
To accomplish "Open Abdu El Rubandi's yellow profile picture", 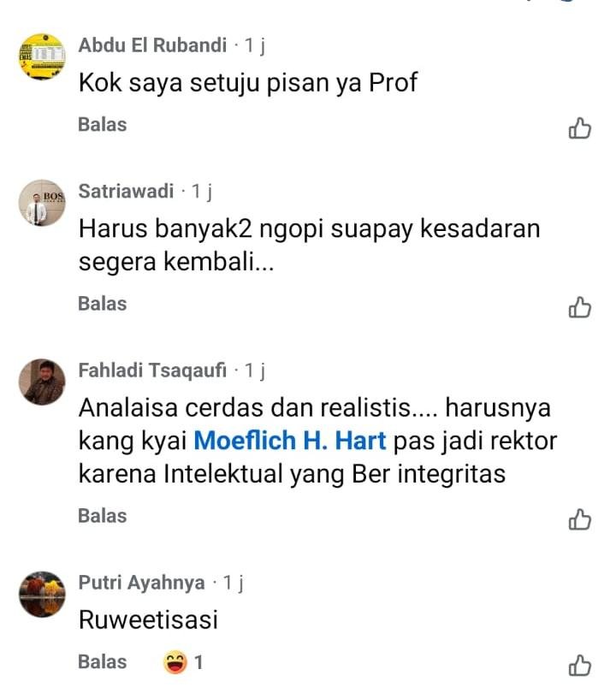I will 42,56.
